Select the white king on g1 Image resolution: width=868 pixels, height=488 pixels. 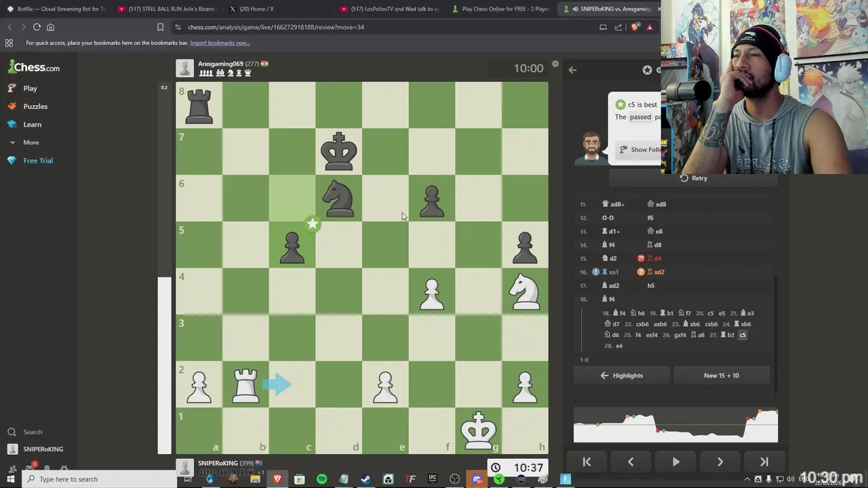(479, 431)
